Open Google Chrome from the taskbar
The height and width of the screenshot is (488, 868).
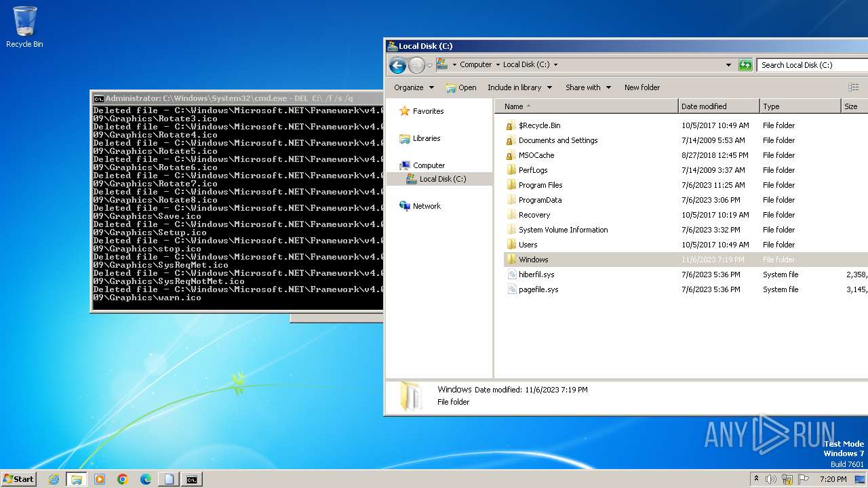coord(123,479)
